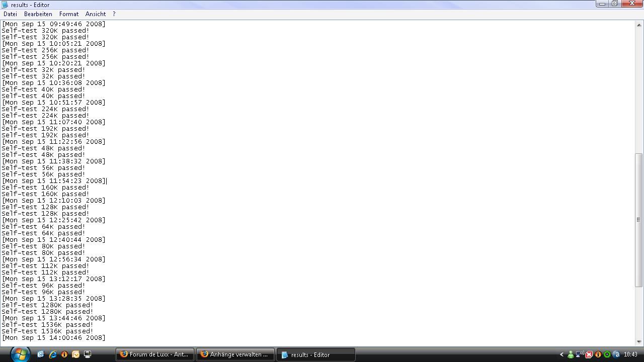Close the results Editor window
The image size is (644, 362).
pos(632,4)
